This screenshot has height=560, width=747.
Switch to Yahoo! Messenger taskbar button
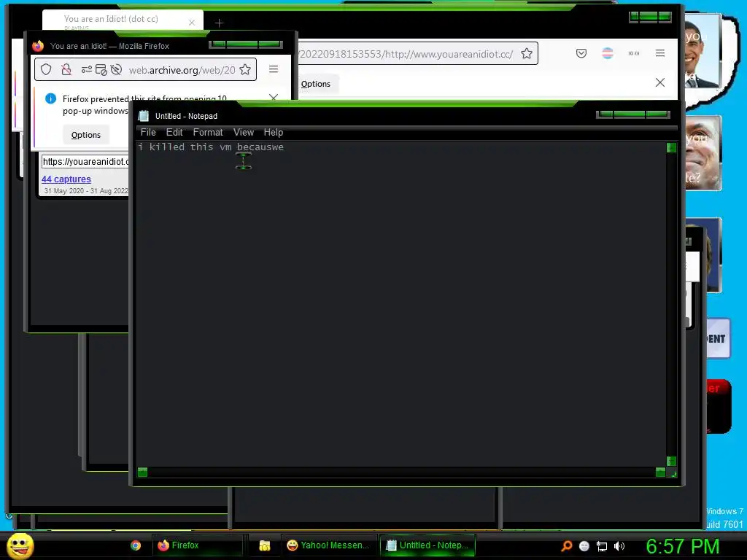(x=329, y=545)
